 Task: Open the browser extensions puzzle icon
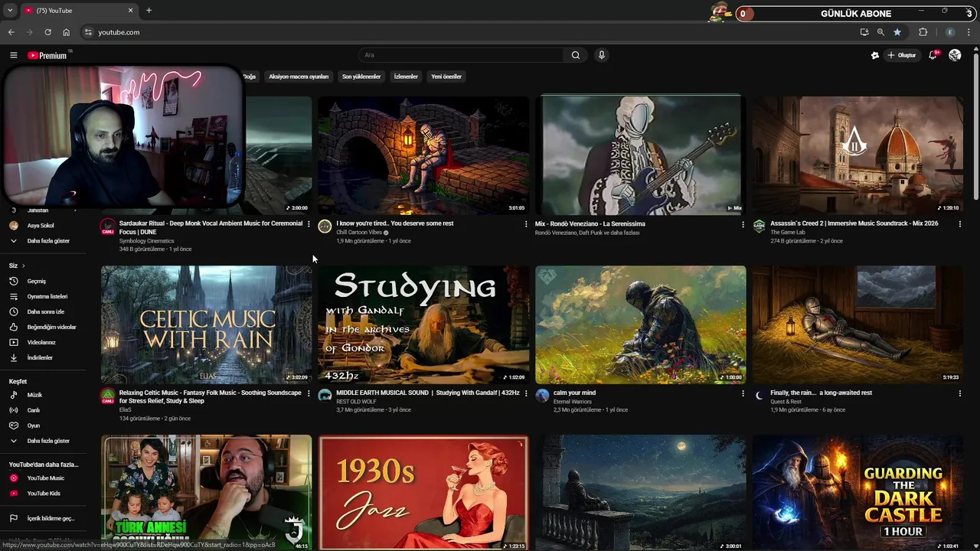point(923,32)
